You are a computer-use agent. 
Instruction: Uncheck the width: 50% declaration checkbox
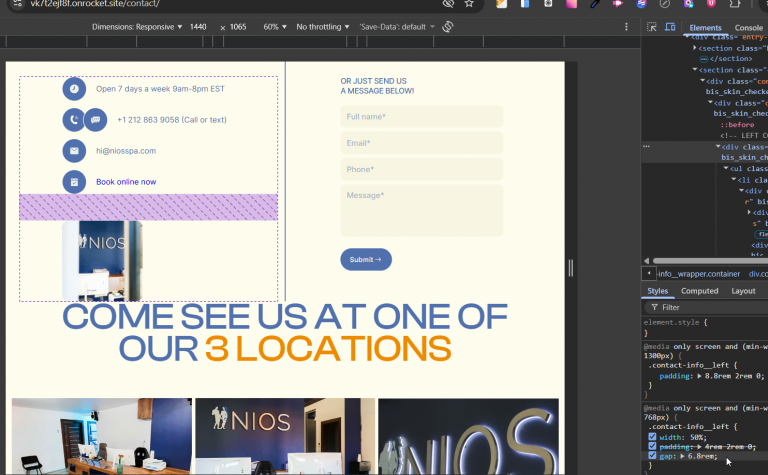tap(652, 437)
